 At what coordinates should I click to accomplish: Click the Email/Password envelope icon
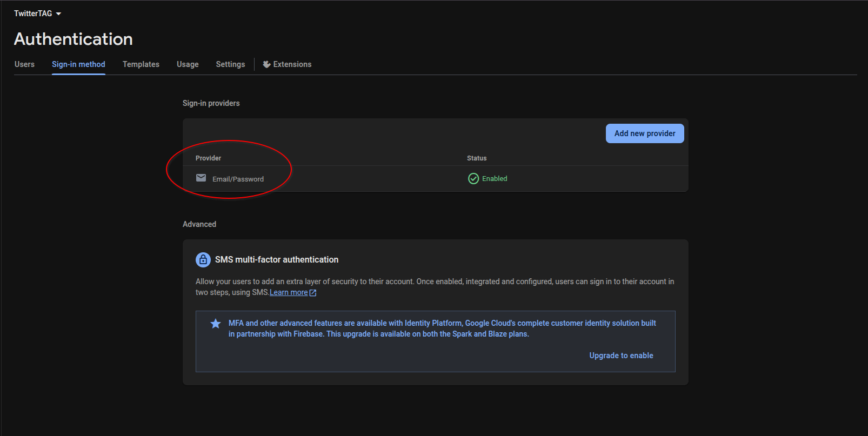coord(201,178)
